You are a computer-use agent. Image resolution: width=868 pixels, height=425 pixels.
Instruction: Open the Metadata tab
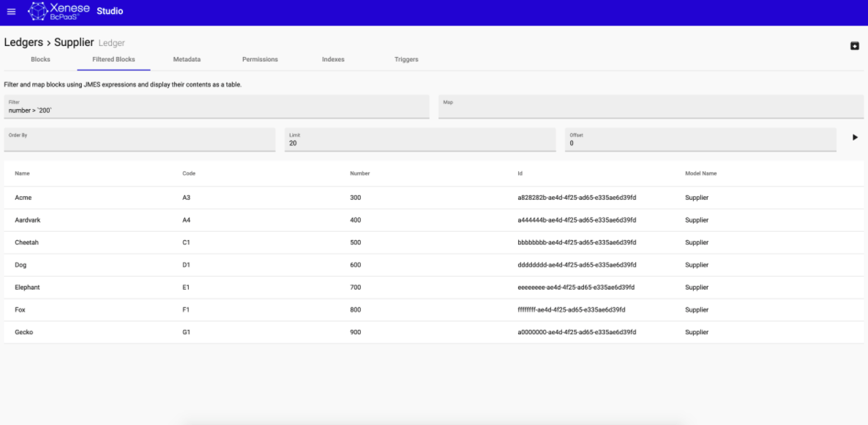click(x=187, y=59)
